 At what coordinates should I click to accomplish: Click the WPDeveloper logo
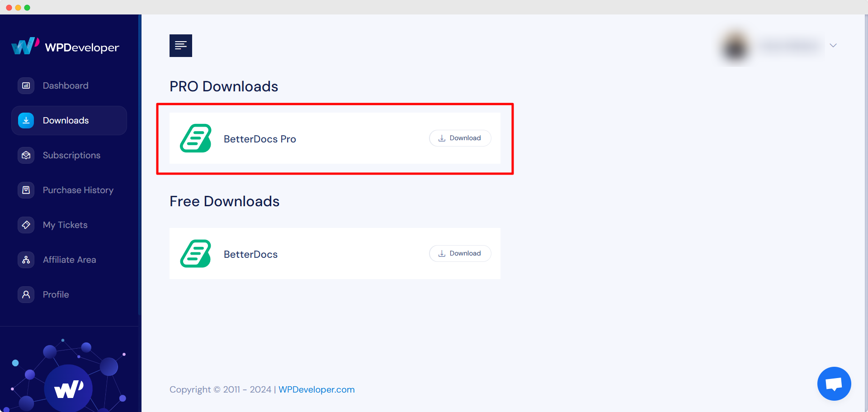[65, 46]
